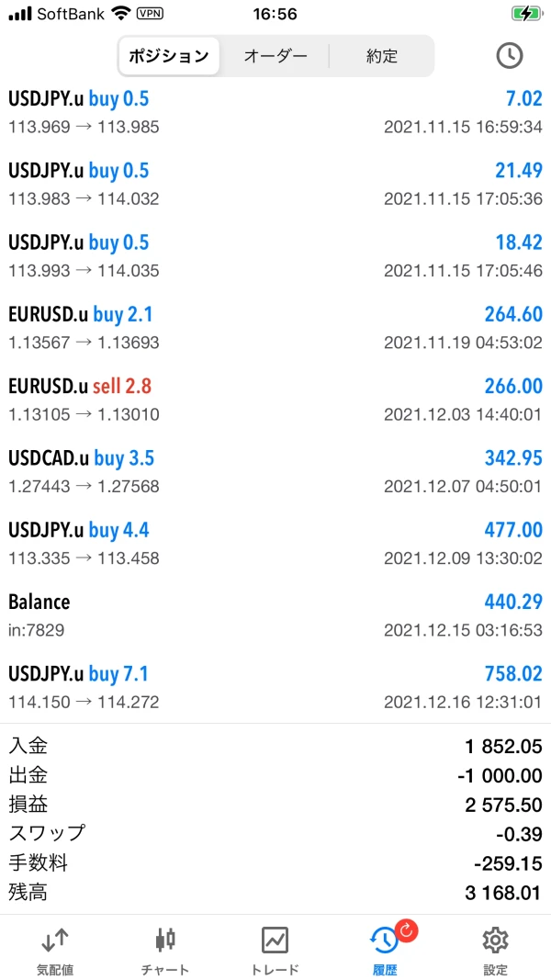
Task: Tap the red refresh badge on history
Action: pyautogui.click(x=407, y=930)
